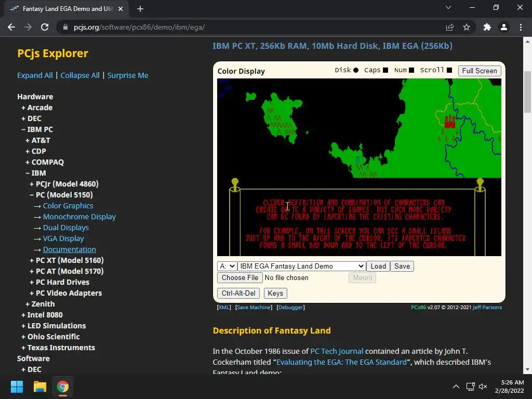Open the Chrome profile avatar icon
Screen dimensions: 532x399
[504, 27]
